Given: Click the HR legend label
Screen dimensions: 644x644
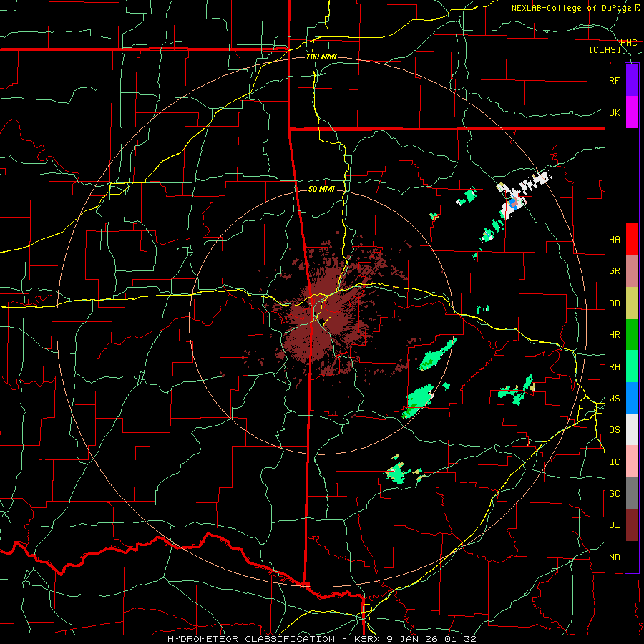Looking at the screenshot, I should click(614, 335).
